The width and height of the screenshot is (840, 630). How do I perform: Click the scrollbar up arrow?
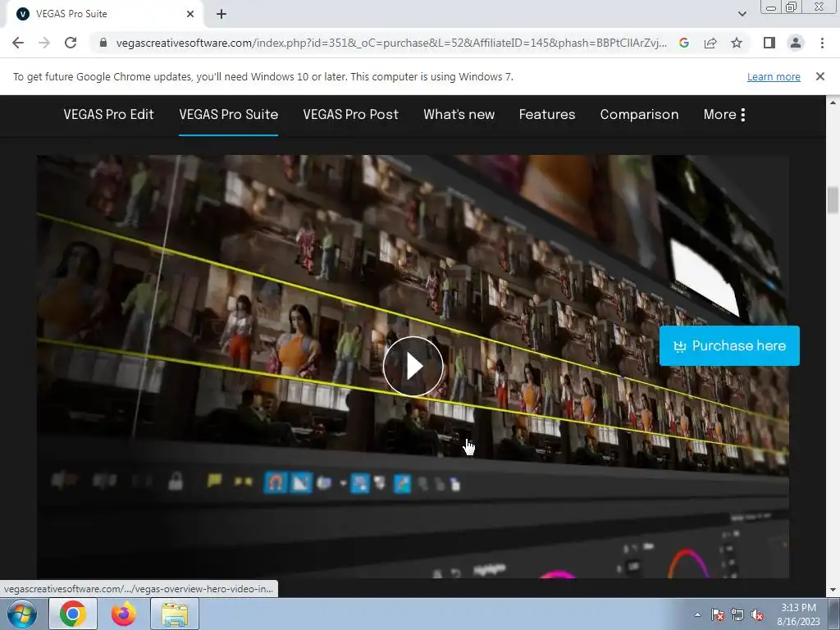[x=833, y=102]
